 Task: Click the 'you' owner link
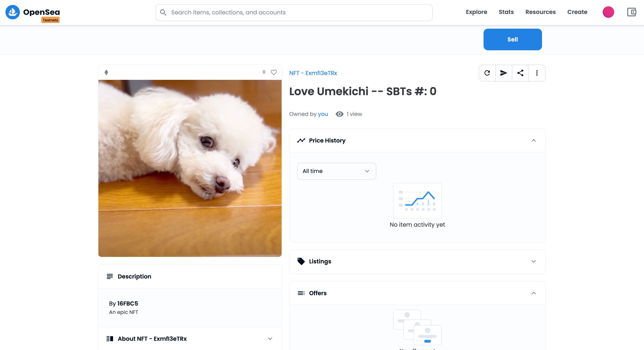pyautogui.click(x=323, y=114)
